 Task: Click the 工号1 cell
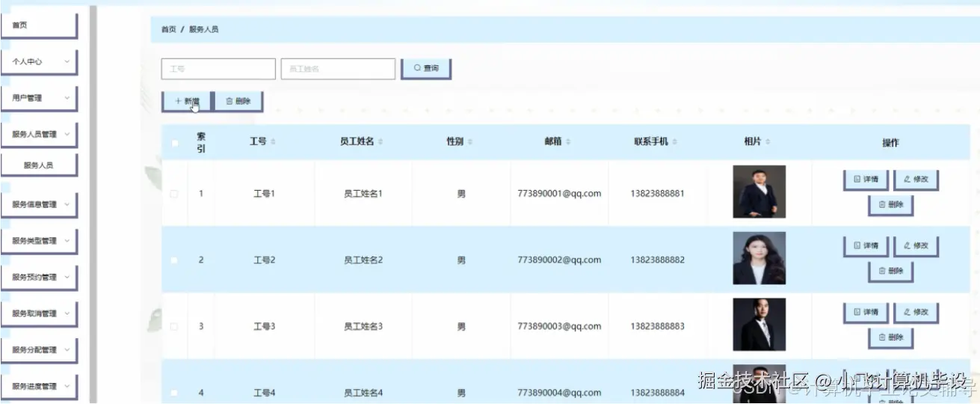pos(265,194)
